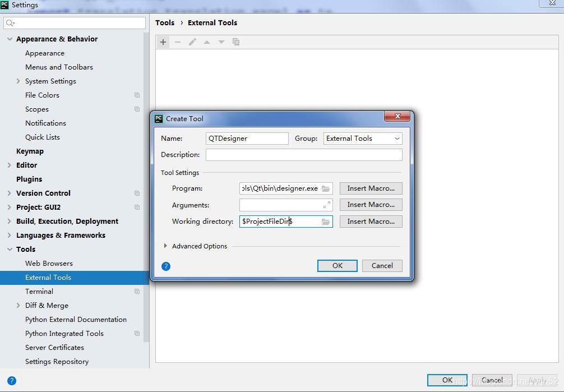Move tool up with the up arrow
Viewport: 564px width, 392px height.
(x=207, y=42)
